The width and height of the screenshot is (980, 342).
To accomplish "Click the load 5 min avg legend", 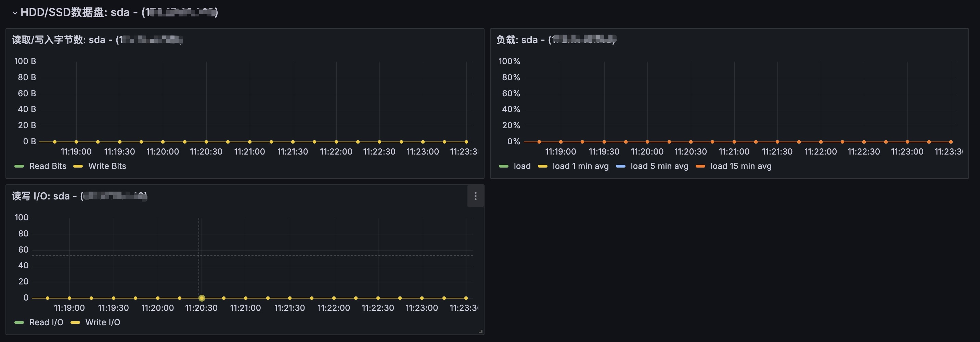I will click(x=659, y=166).
